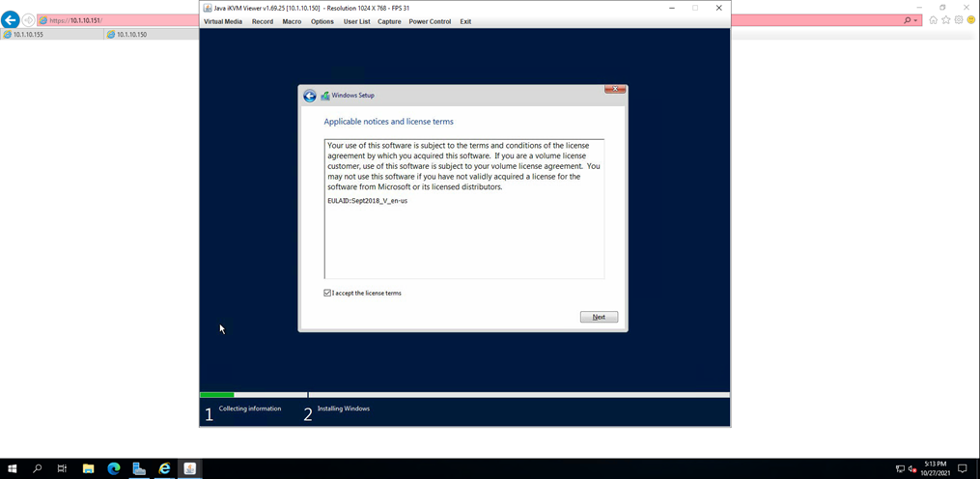Image resolution: width=980 pixels, height=479 pixels.
Task: Click the license terms text box
Action: pos(464,209)
